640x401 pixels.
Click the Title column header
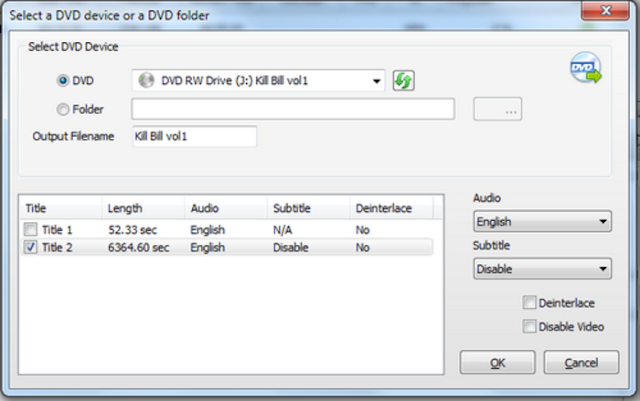60,208
